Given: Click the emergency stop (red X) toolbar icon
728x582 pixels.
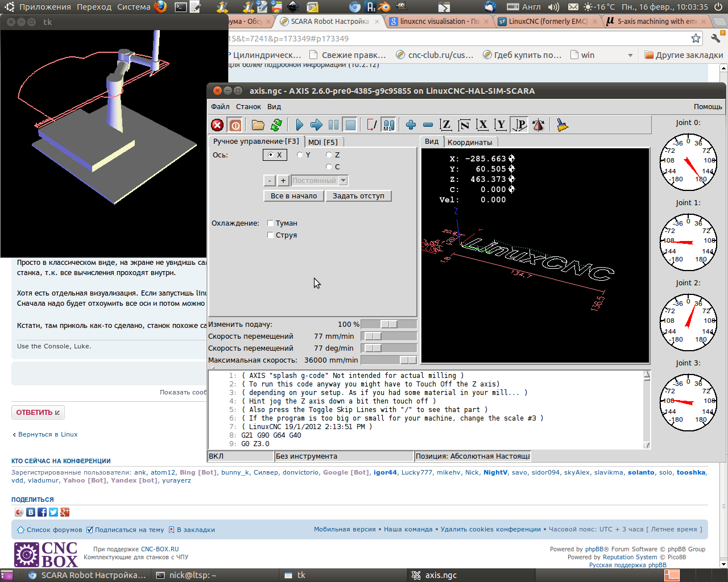Looking at the screenshot, I should [217, 125].
